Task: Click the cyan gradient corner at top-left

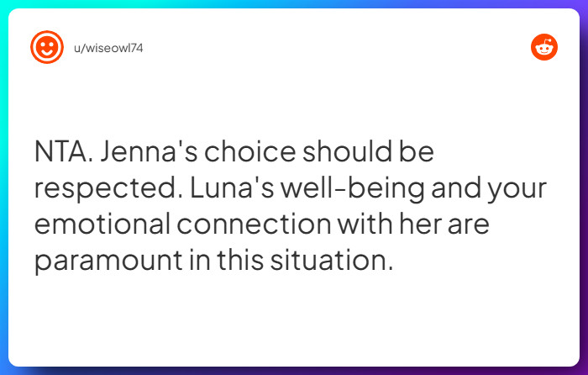Action: pyautogui.click(x=4, y=4)
